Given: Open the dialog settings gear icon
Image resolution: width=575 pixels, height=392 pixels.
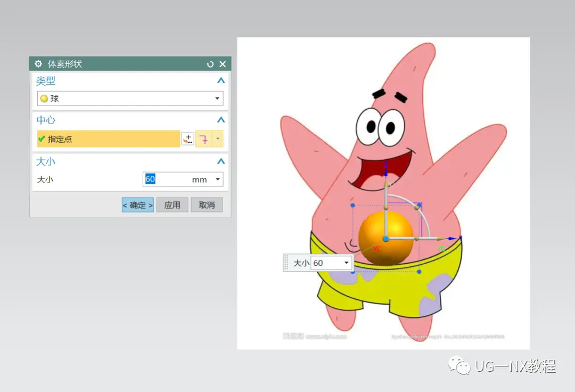Looking at the screenshot, I should (x=38, y=64).
